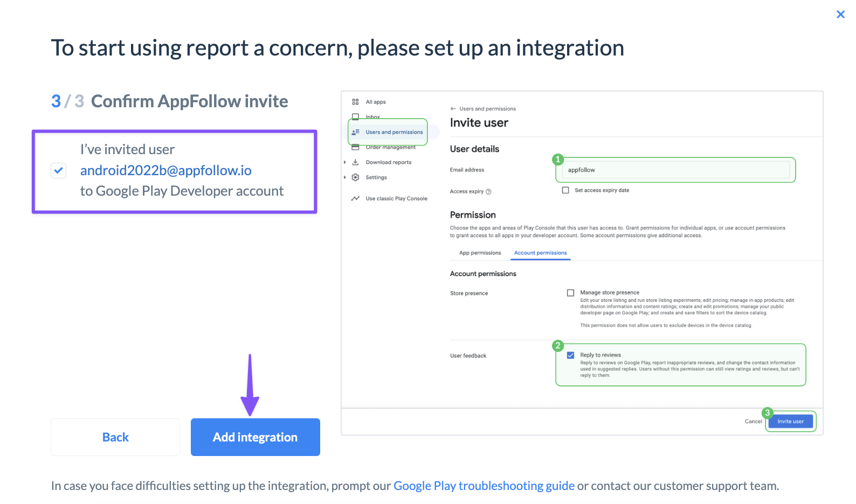The height and width of the screenshot is (504, 856).
Task: Open the Google Play troubleshooting guide link
Action: [484, 486]
